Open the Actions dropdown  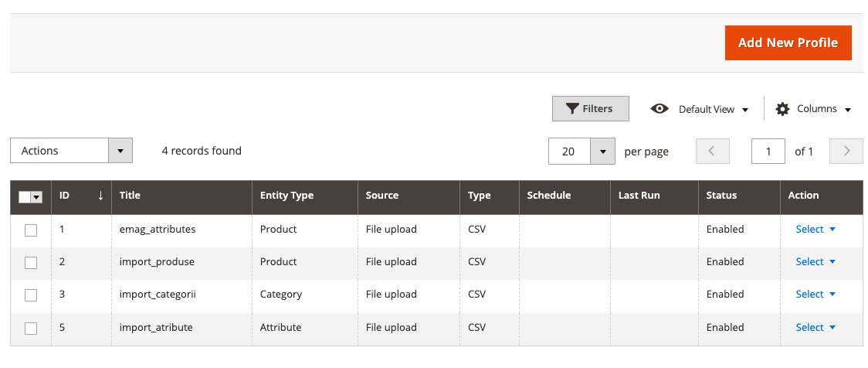click(x=71, y=151)
